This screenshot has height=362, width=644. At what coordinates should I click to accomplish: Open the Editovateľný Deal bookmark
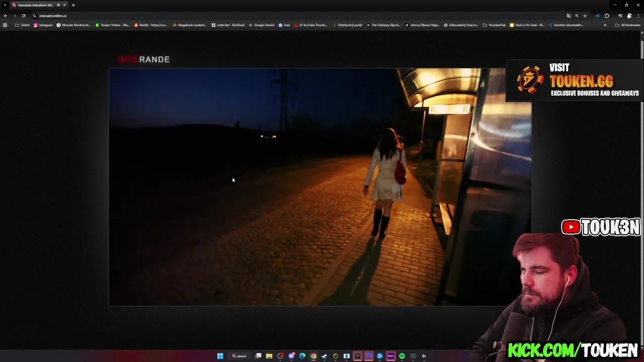pyautogui.click(x=461, y=25)
